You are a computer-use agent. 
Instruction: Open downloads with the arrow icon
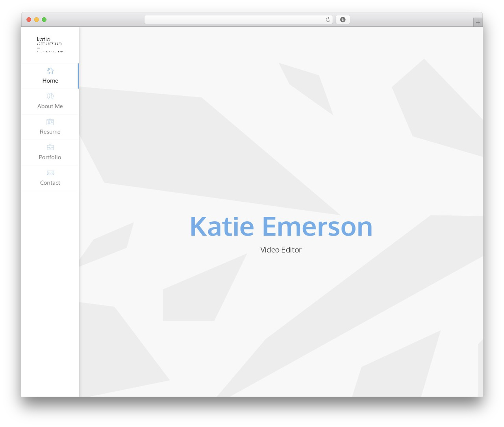(x=343, y=20)
